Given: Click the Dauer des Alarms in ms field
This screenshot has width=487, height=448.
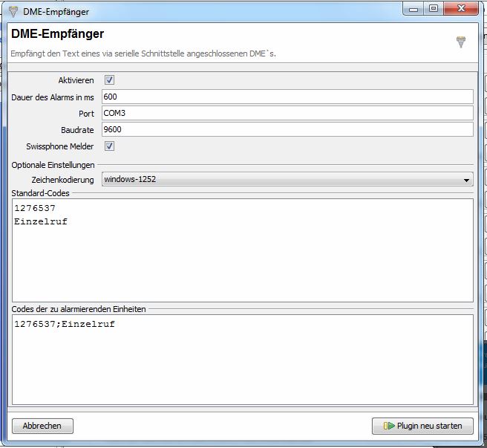Looking at the screenshot, I should coord(287,97).
